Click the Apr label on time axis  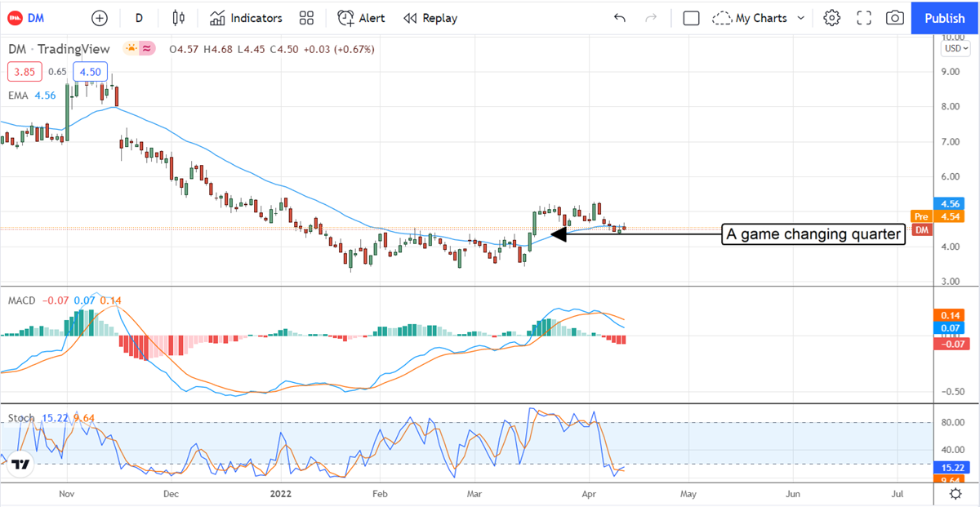tap(590, 494)
